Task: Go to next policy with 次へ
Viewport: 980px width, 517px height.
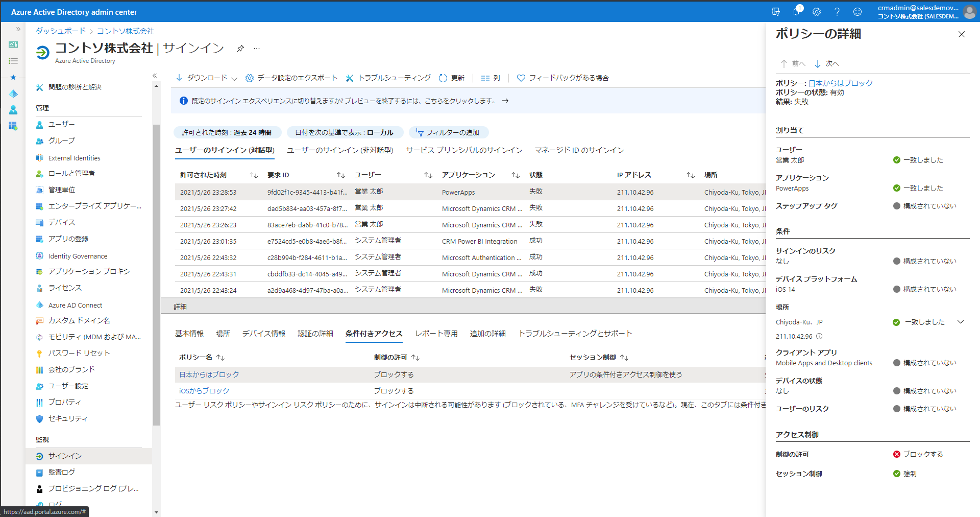Action: (826, 64)
